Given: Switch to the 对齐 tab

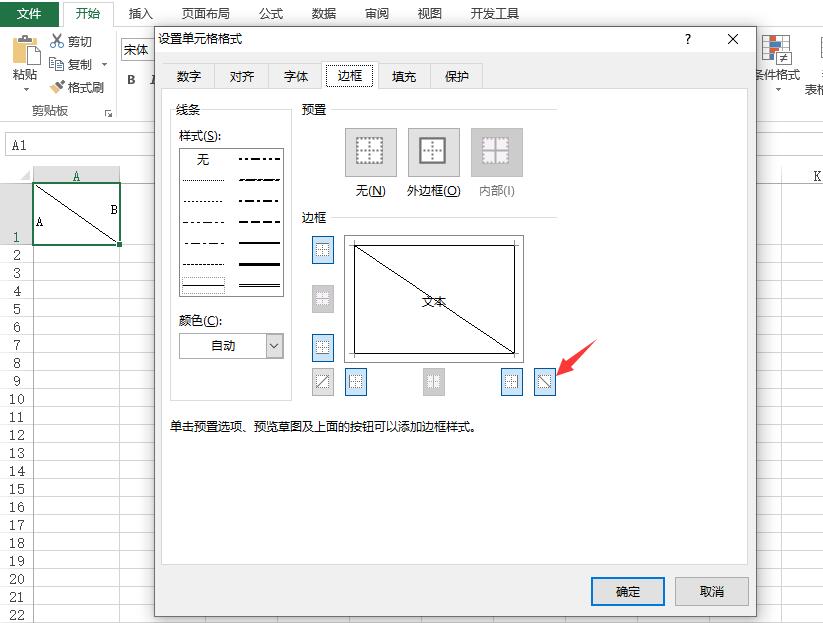Looking at the screenshot, I should pyautogui.click(x=242, y=77).
